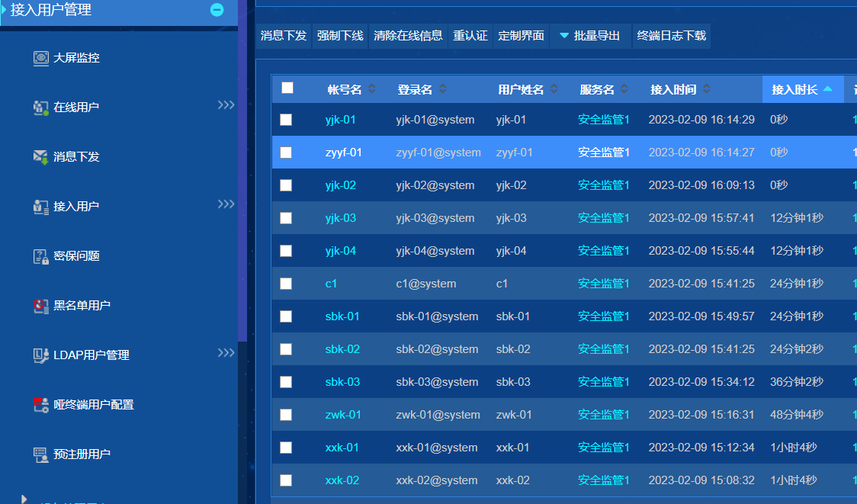Check the box for row xxk-02
The width and height of the screenshot is (857, 504).
point(286,480)
